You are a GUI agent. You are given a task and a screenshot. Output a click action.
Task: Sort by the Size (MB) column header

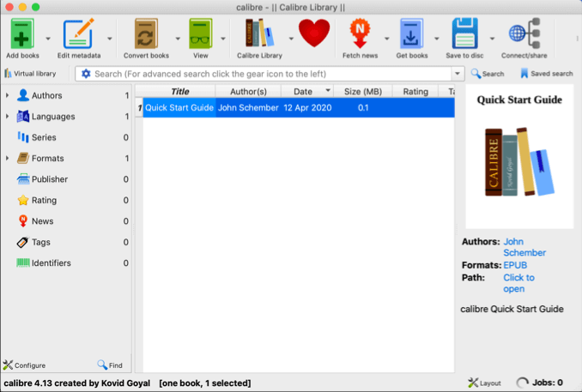(364, 91)
